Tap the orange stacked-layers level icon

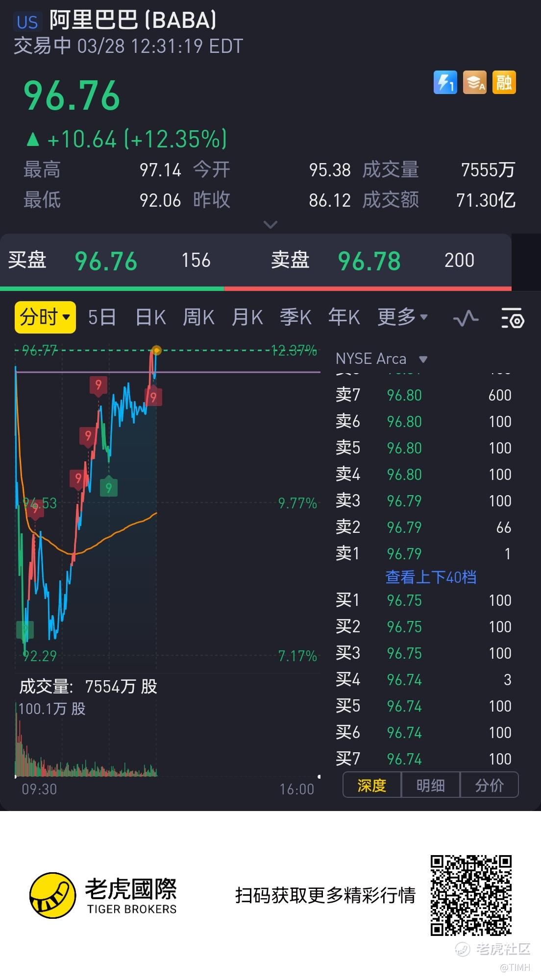pos(474,82)
